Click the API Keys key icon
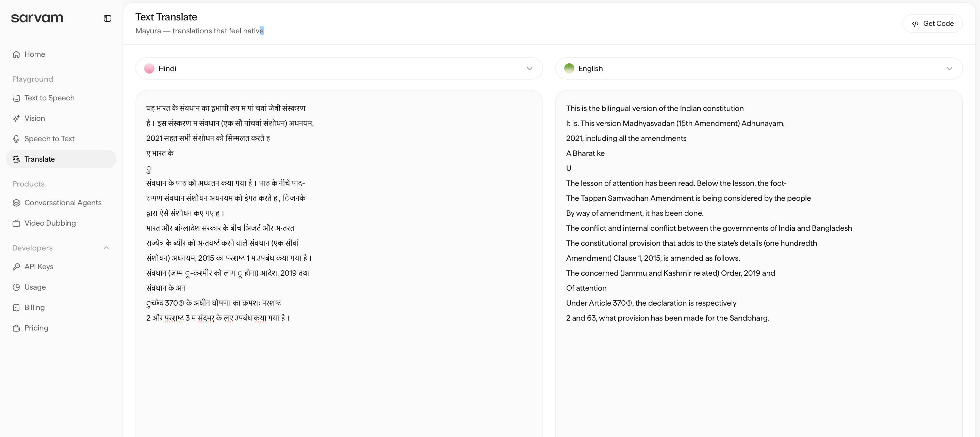Screen dimensions: 980x437 pyautogui.click(x=16, y=267)
